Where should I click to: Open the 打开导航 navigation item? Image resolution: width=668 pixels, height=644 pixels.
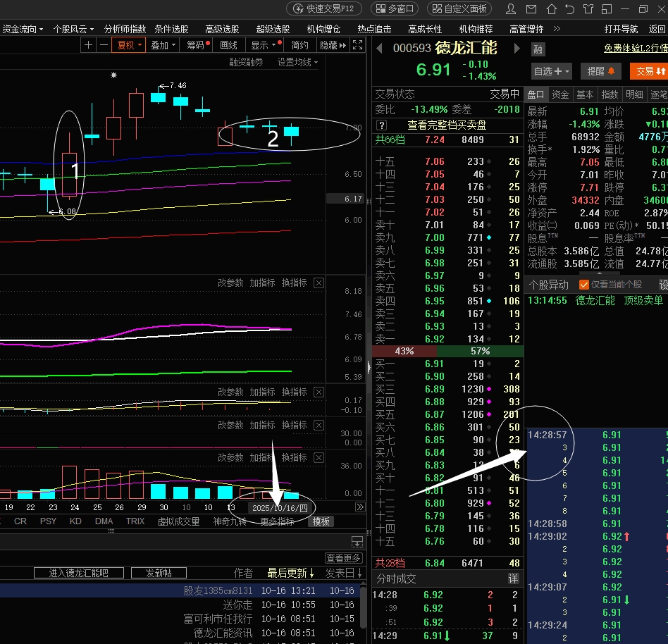click(621, 29)
